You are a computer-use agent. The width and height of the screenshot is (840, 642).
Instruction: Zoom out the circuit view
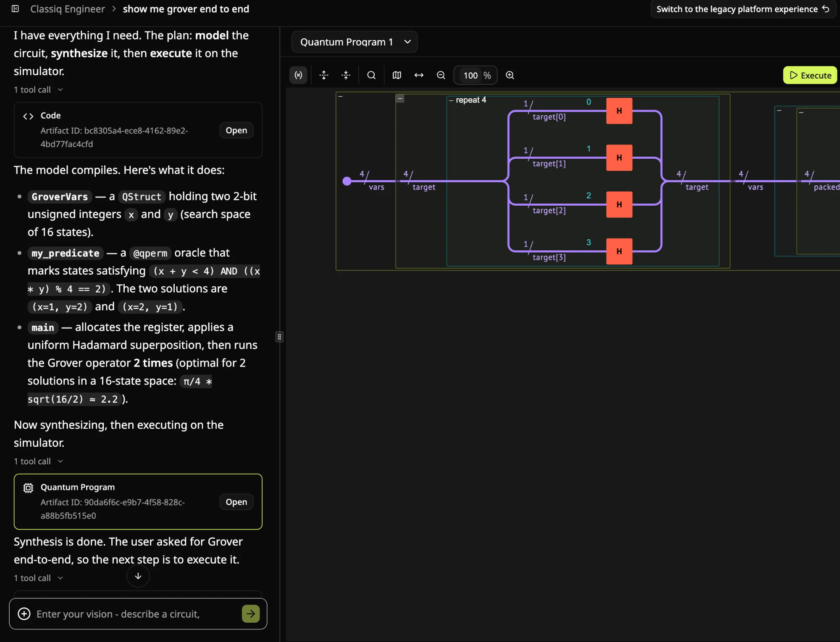[441, 75]
